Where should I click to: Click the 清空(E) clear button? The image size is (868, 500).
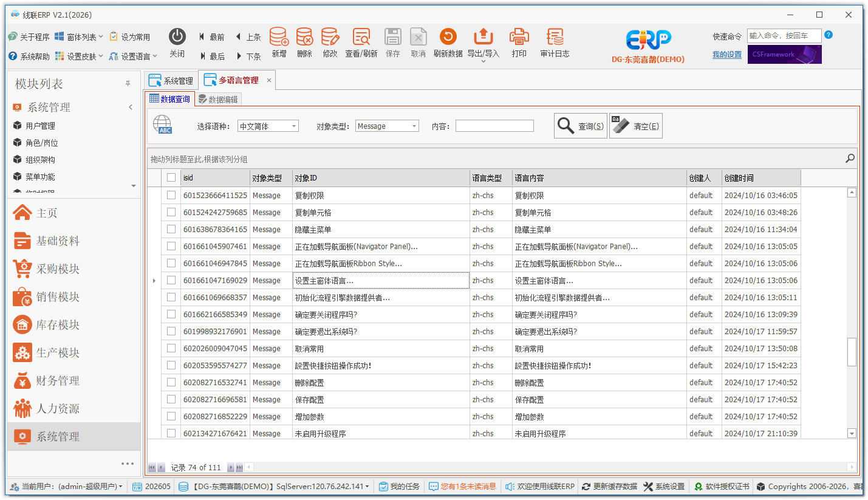tap(635, 126)
